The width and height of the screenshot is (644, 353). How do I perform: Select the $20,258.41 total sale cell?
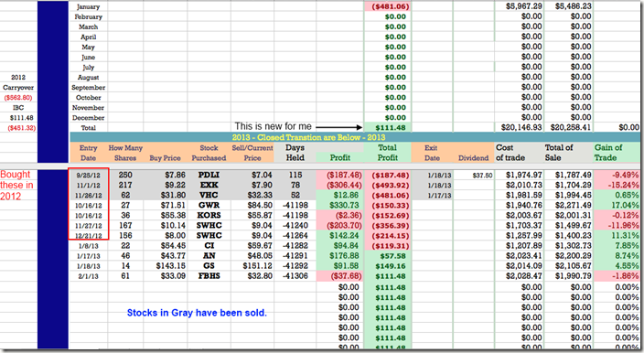click(x=569, y=128)
